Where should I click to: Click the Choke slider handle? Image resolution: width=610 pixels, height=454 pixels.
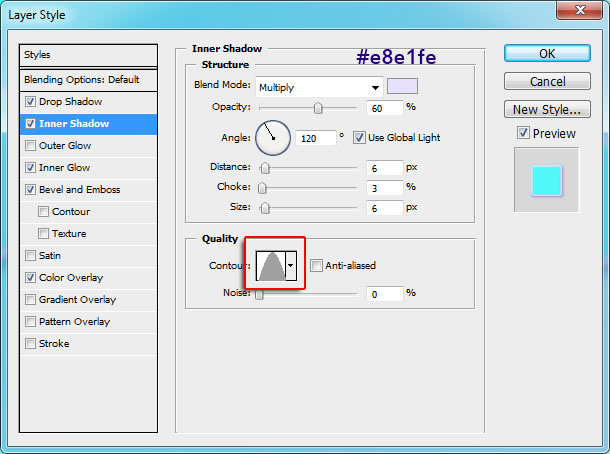pyautogui.click(x=262, y=188)
